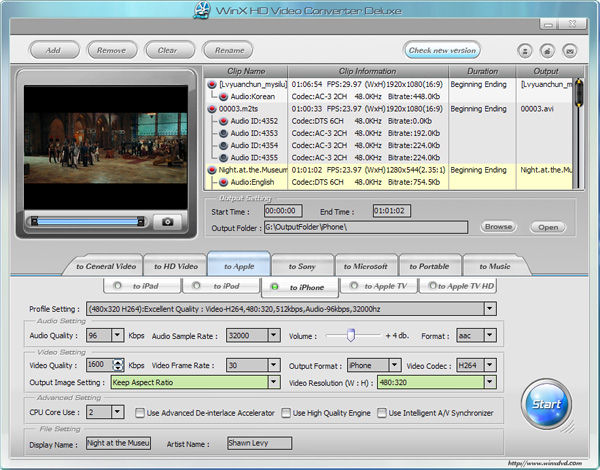Select Audio ID:4353 track radio
This screenshot has height=470, width=600.
click(223, 133)
